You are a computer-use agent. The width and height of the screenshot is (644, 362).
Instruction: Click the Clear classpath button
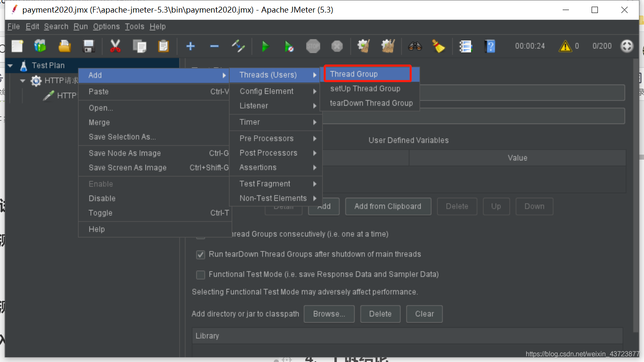pos(424,314)
